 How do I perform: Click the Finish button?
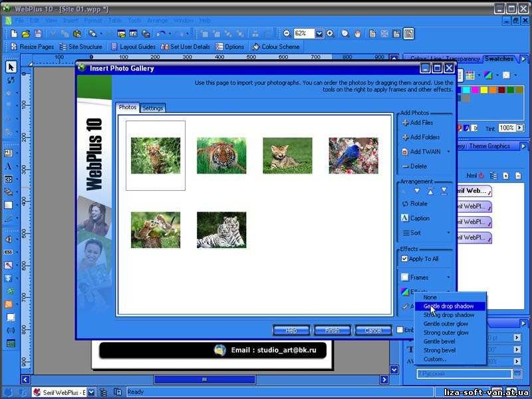(332, 330)
